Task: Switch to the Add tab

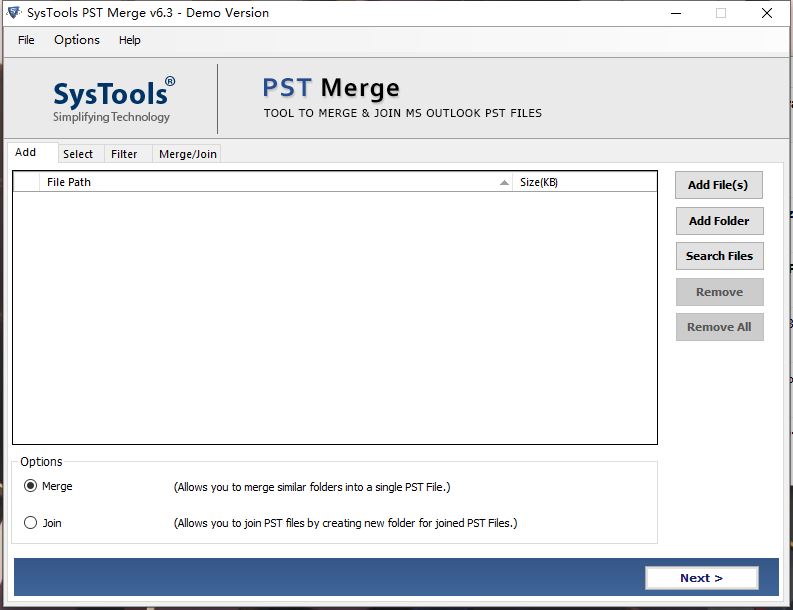Action: tap(33, 152)
